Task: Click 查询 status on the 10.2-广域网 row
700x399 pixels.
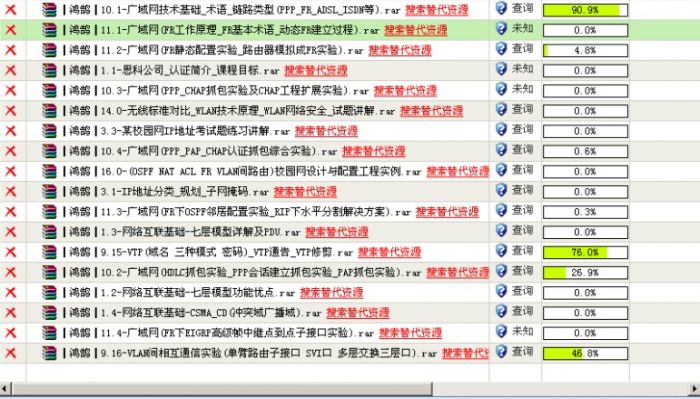Action: click(x=522, y=270)
